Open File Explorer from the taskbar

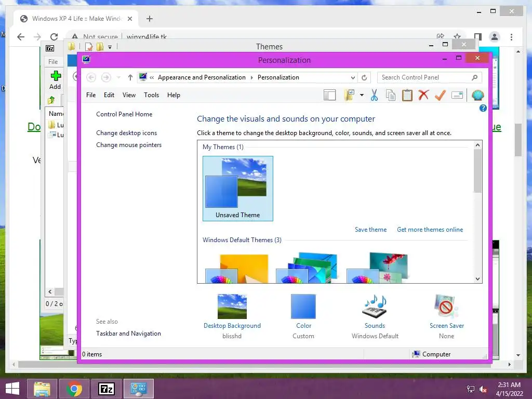[x=42, y=389]
